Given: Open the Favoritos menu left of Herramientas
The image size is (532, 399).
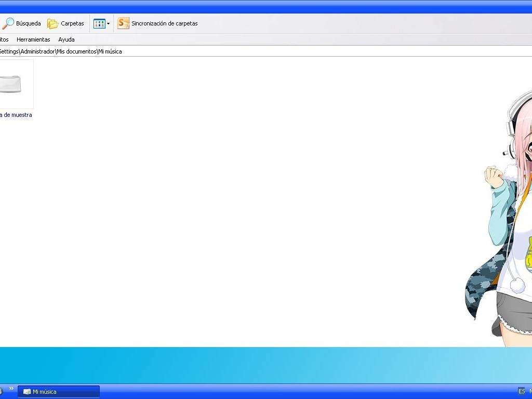Looking at the screenshot, I should coord(4,39).
